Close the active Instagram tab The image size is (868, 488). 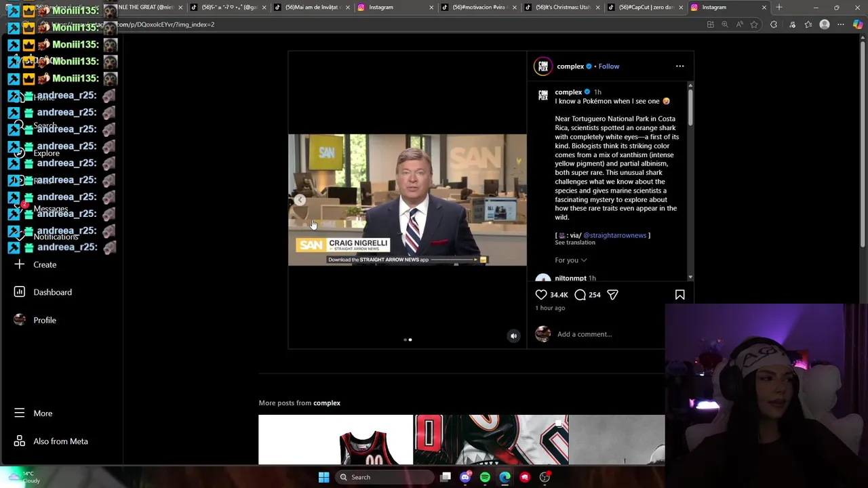pos(764,7)
